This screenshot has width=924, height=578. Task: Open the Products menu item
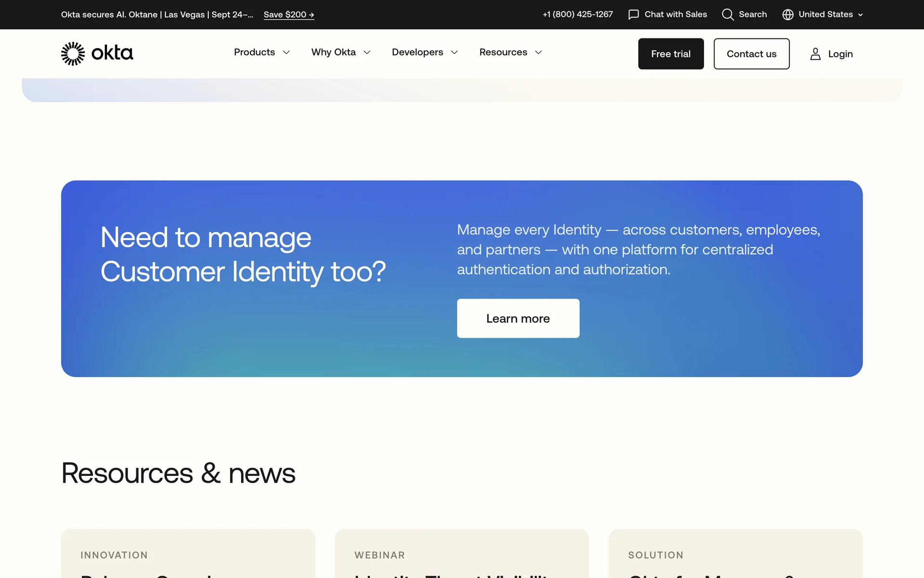pyautogui.click(x=254, y=52)
